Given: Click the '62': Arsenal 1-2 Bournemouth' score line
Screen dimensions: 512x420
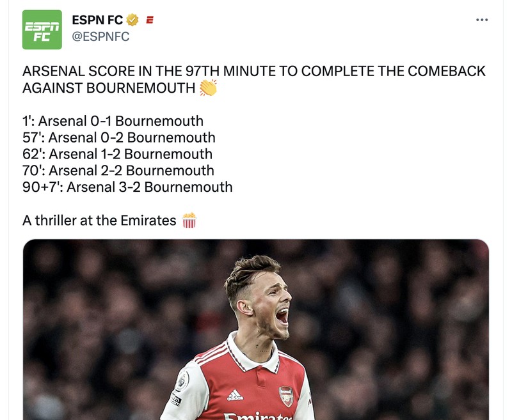Looking at the screenshot, I should [116, 153].
